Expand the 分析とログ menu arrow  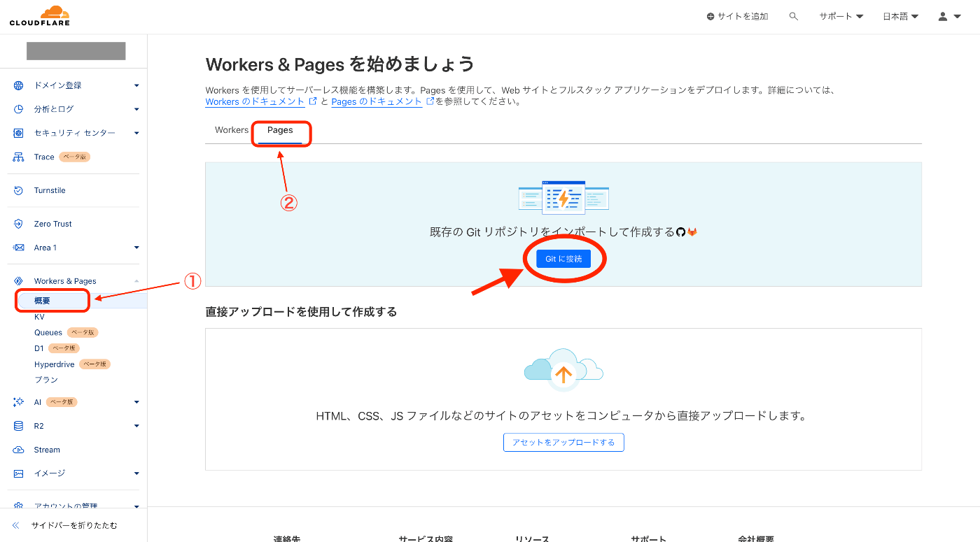pos(136,109)
